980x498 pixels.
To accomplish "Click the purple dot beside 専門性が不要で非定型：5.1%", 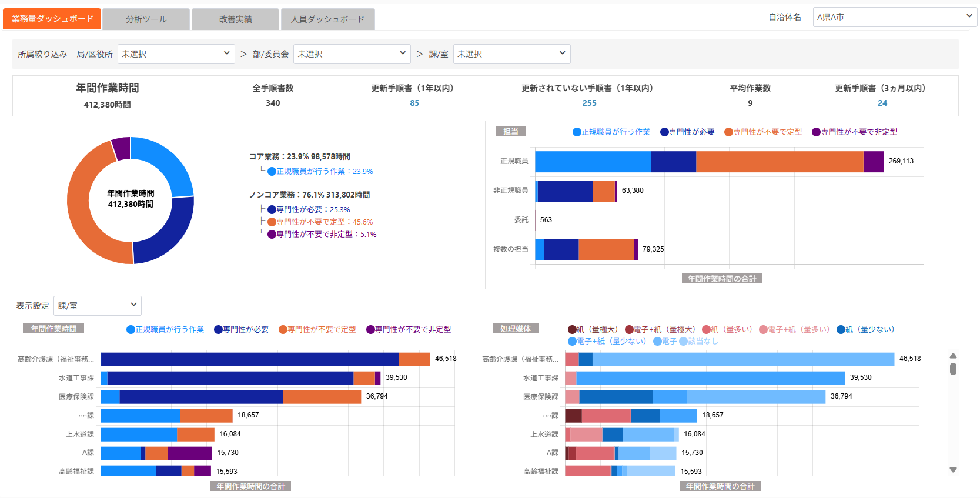I will tap(272, 235).
